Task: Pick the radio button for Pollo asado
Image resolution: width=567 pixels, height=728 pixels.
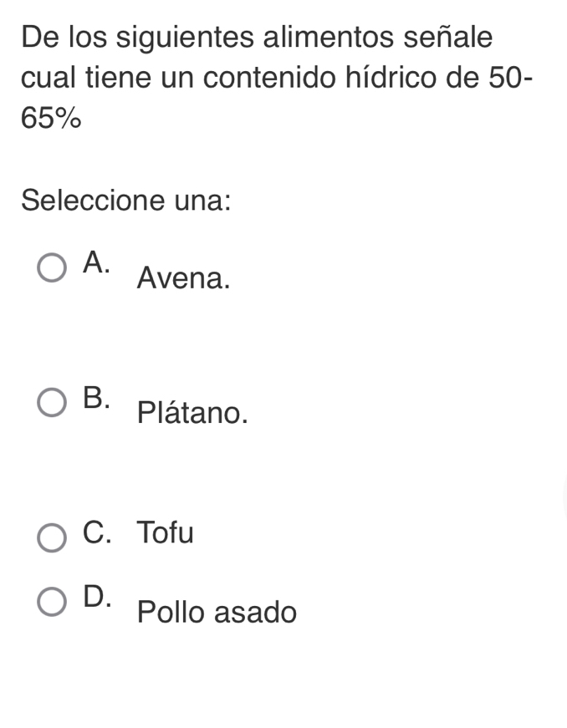Action: [53, 603]
